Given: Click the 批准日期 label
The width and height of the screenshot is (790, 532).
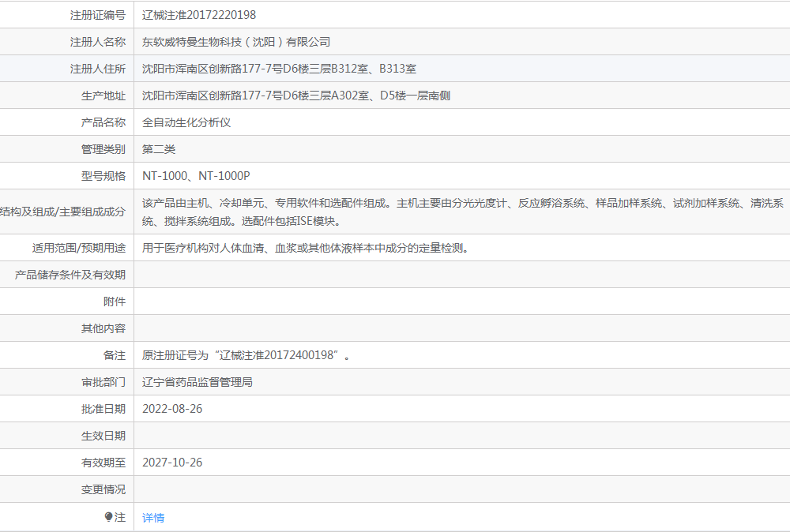Looking at the screenshot, I should point(103,409).
